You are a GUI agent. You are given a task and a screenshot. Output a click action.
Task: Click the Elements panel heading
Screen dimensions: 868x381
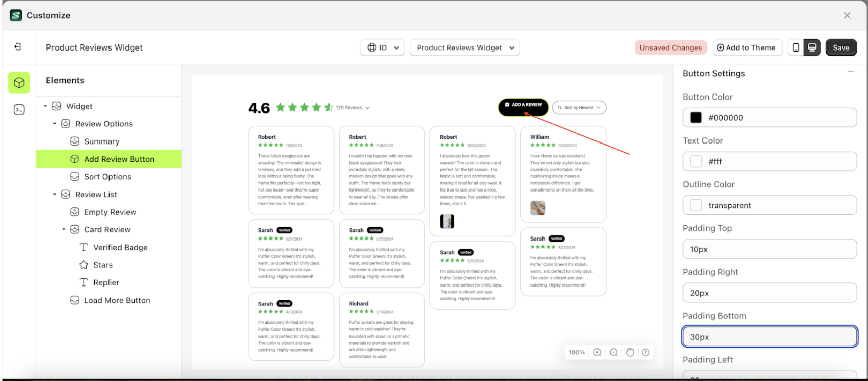(x=65, y=80)
